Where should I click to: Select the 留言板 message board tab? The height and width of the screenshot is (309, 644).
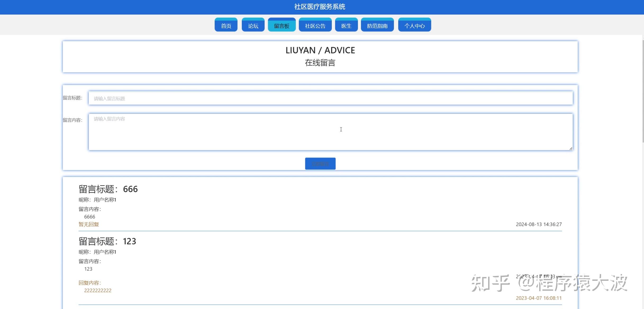point(282,25)
